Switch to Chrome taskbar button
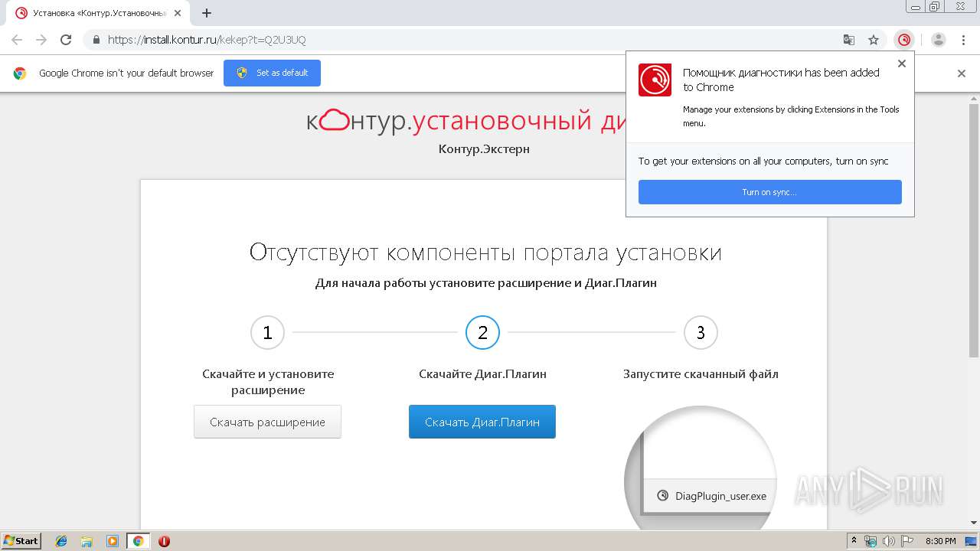The image size is (980, 551). tap(138, 541)
